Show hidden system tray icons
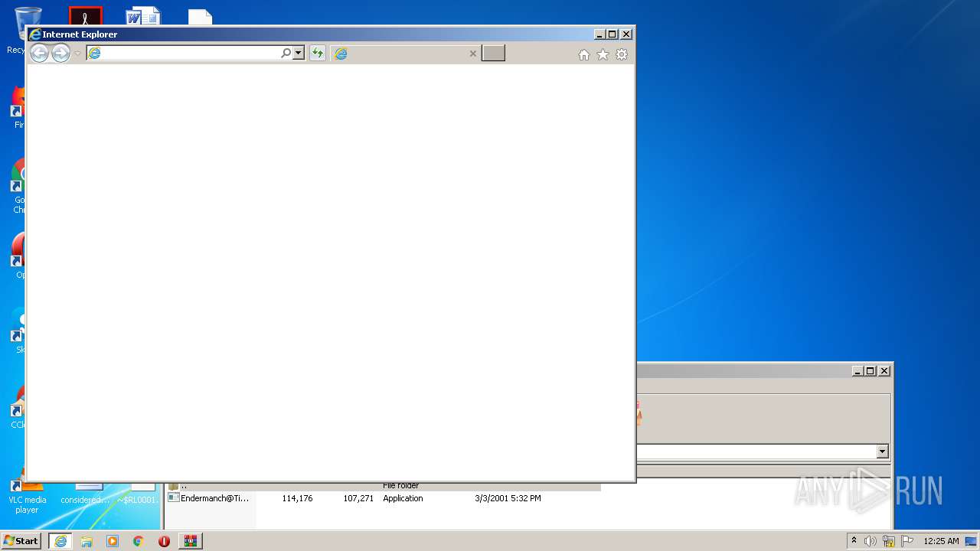The image size is (980, 551). [854, 541]
